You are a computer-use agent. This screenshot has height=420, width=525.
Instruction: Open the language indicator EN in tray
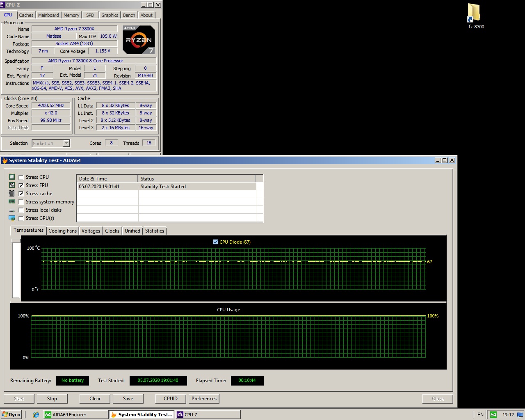(x=480, y=415)
